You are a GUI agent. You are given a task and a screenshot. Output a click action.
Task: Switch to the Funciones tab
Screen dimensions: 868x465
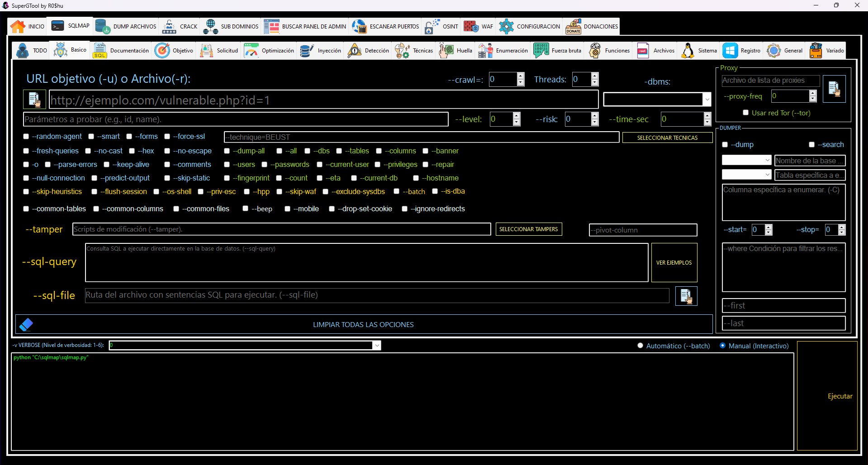609,51
